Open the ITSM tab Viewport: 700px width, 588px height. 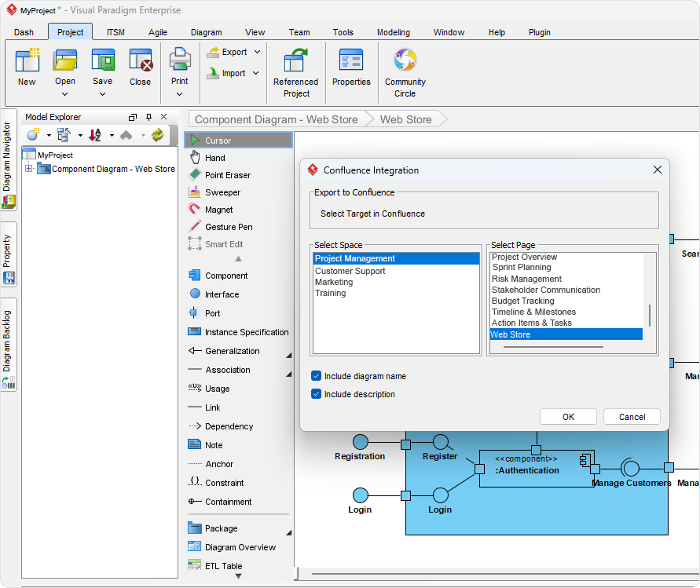115,32
